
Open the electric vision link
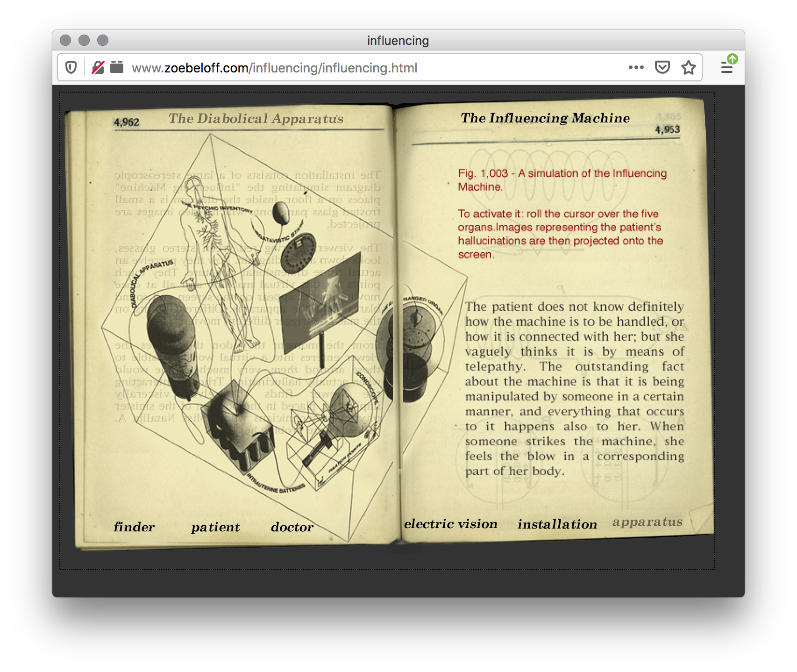pyautogui.click(x=451, y=524)
